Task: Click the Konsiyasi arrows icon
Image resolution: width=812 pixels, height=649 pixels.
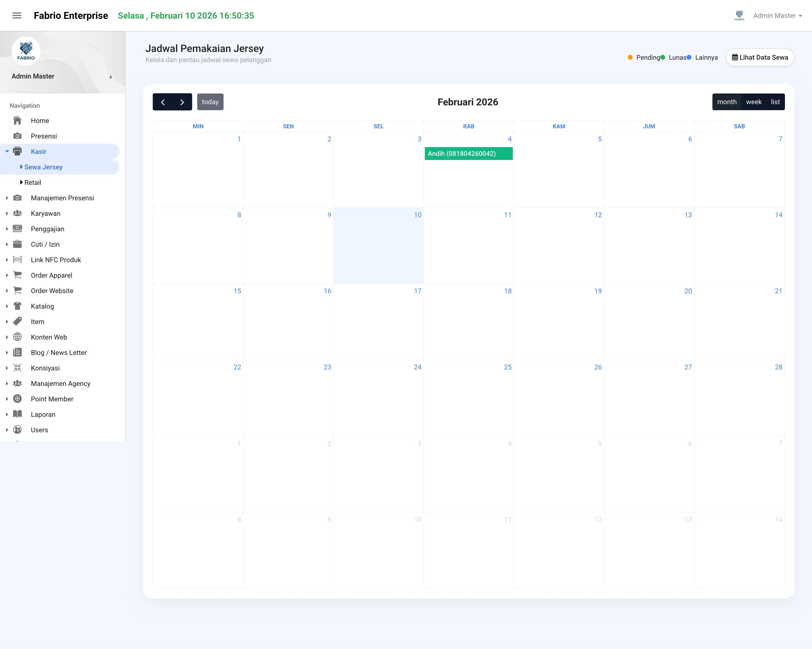Action: 17,368
